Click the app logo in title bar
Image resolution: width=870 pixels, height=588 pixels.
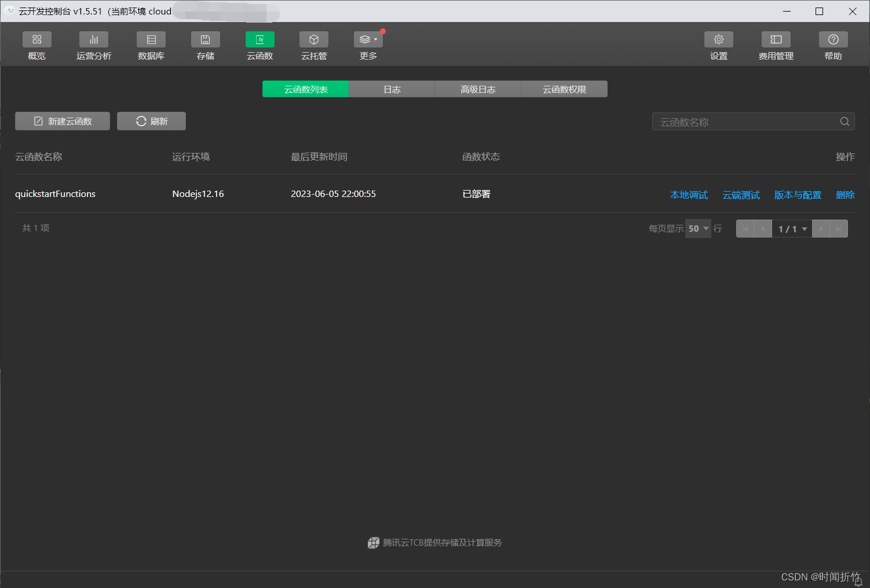[x=9, y=11]
